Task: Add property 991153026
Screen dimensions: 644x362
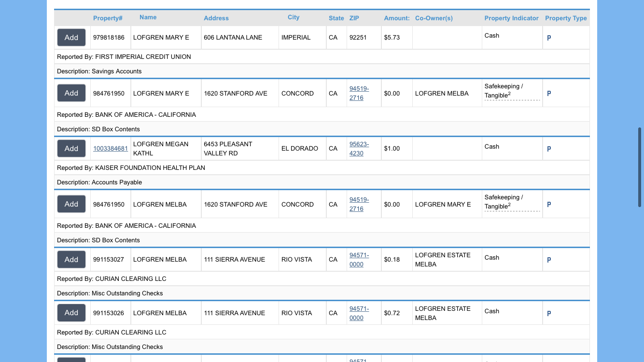Action: (71, 313)
